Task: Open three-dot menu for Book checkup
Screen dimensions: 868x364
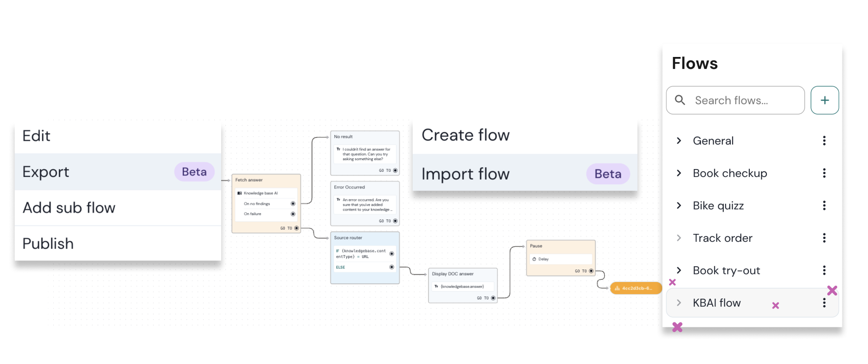Action: [824, 173]
